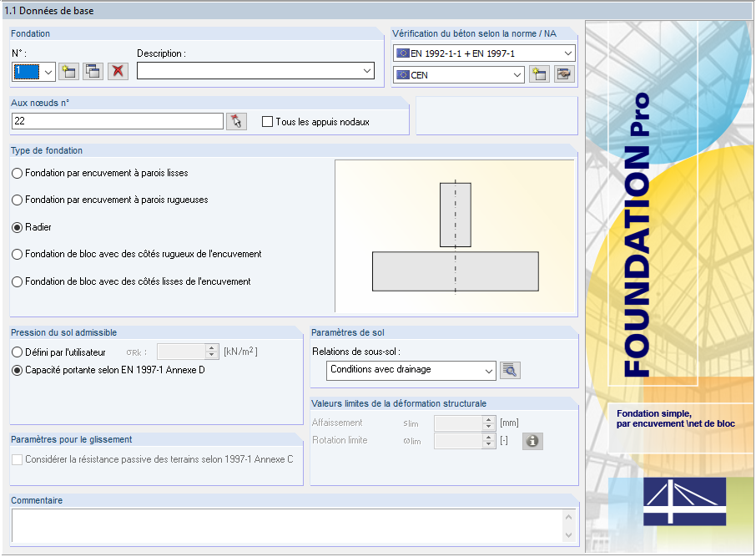Delete the foundation with the red X

pyautogui.click(x=118, y=72)
